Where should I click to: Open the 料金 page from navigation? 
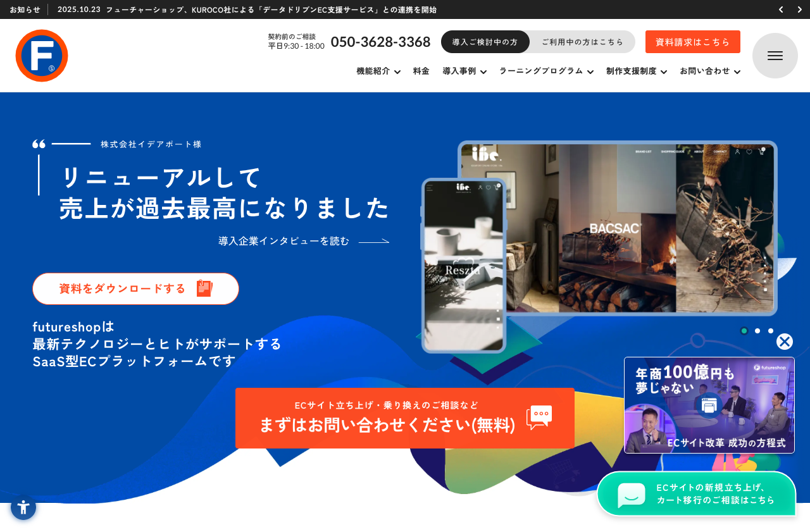click(x=421, y=71)
